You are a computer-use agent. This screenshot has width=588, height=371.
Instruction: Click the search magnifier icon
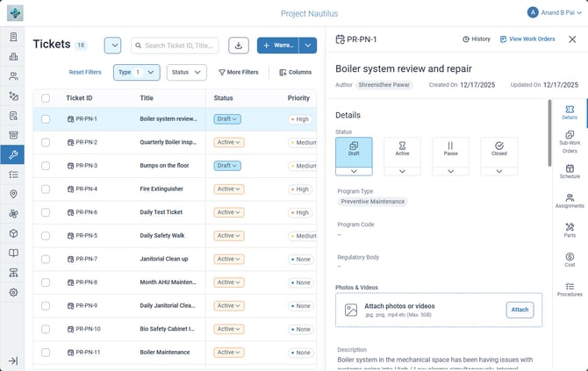139,46
